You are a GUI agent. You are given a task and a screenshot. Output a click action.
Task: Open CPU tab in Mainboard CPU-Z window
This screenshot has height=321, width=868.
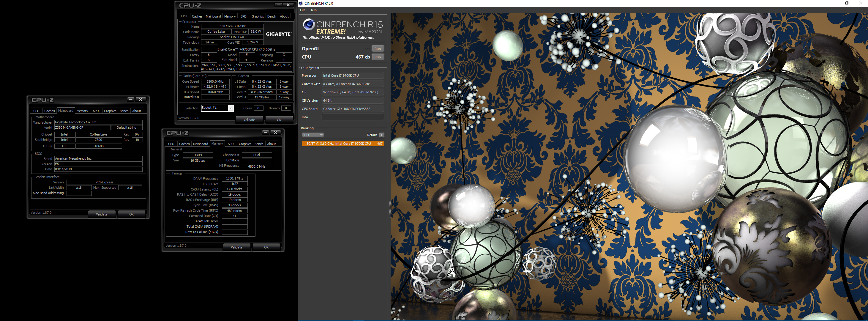[37, 111]
